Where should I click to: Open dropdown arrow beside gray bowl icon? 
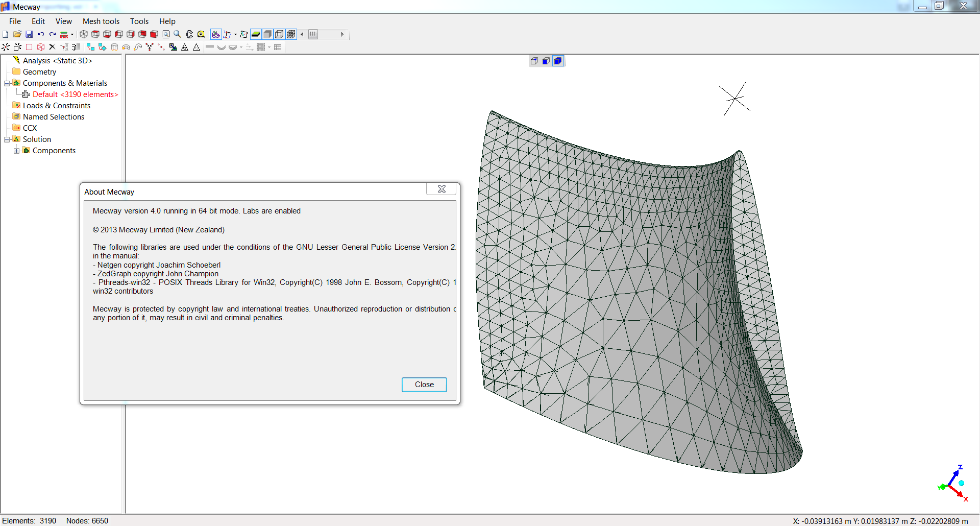tap(241, 47)
